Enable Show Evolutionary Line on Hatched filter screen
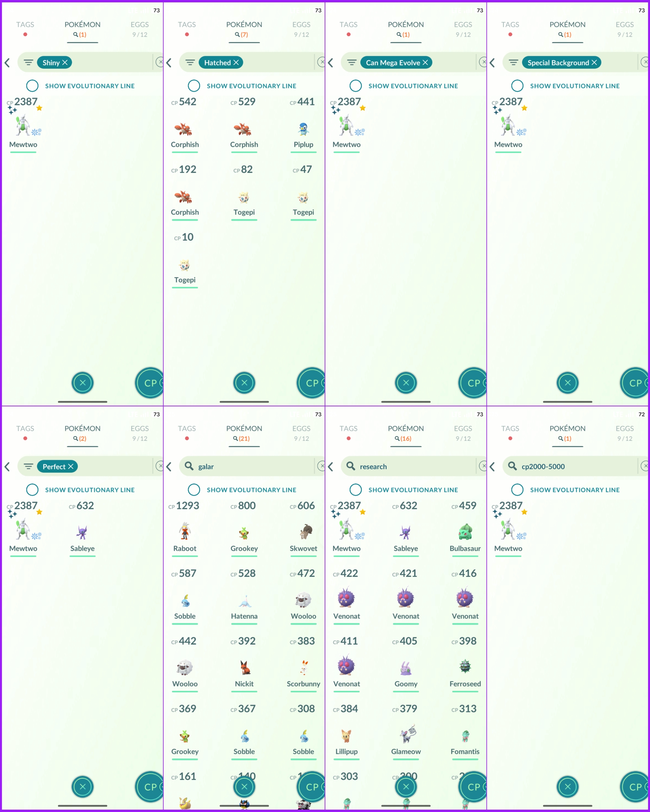650x812 pixels. pyautogui.click(x=194, y=86)
